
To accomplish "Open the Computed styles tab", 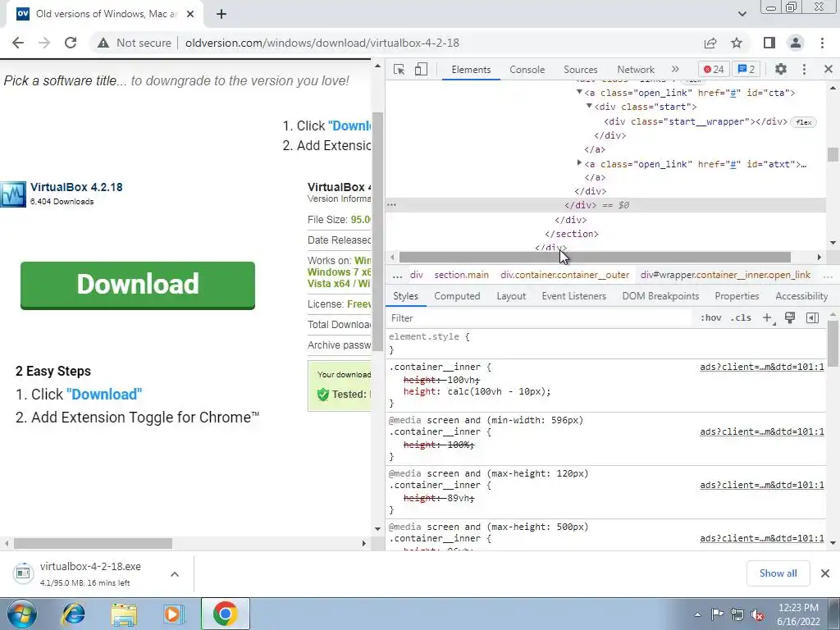I will 457,296.
